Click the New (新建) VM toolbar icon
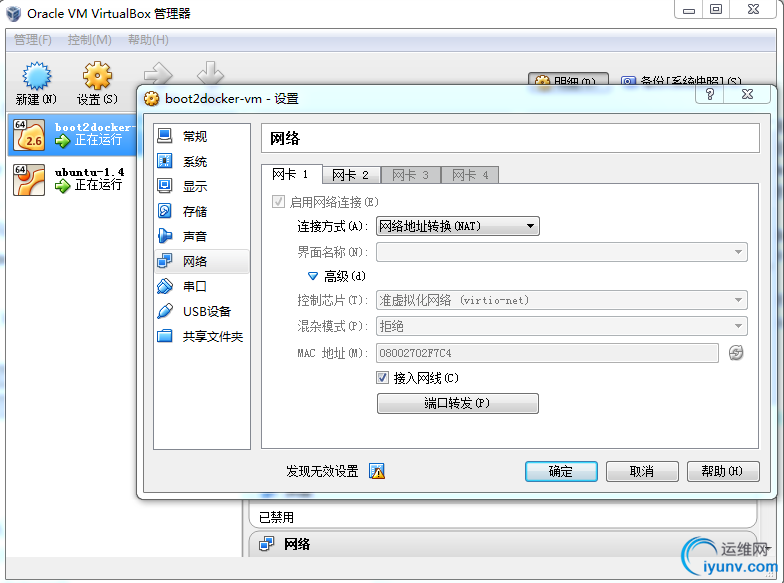The height and width of the screenshot is (583, 784). point(36,76)
